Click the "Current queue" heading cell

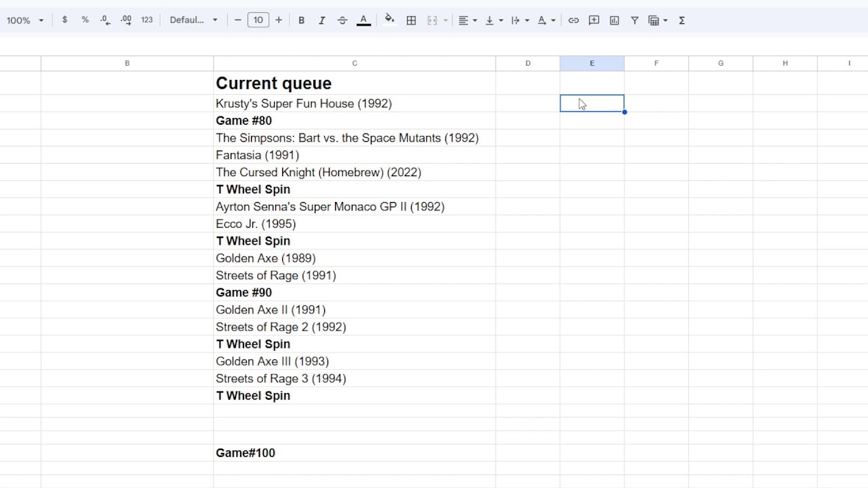[x=355, y=83]
